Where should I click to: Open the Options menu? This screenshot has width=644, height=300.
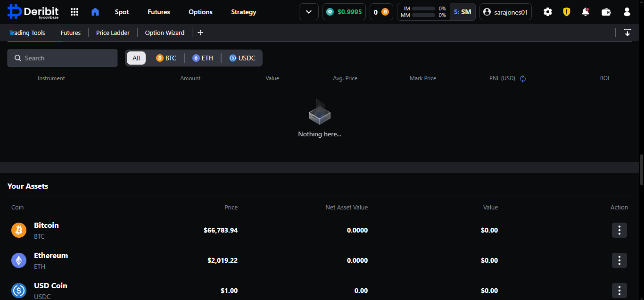(200, 12)
